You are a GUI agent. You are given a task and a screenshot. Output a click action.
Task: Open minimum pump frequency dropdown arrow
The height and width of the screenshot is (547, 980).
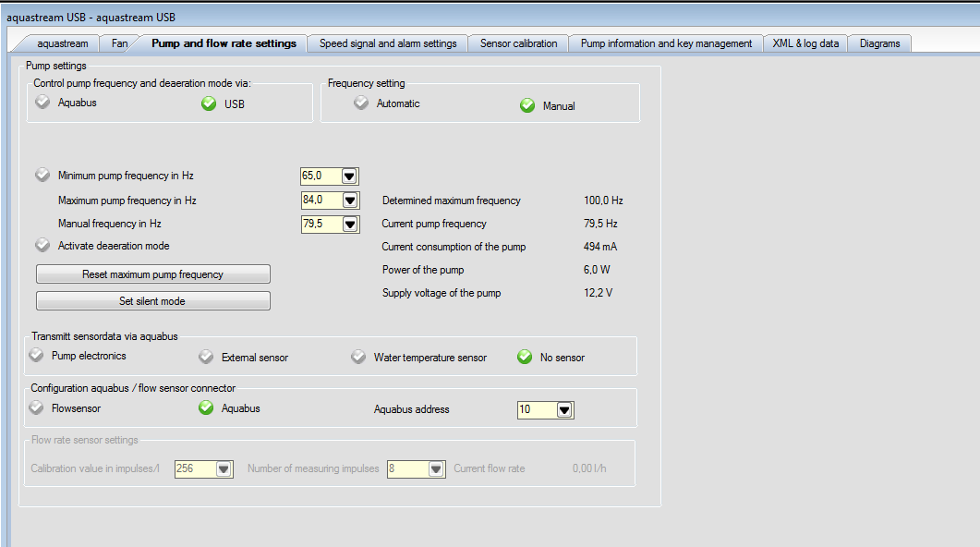pos(349,176)
